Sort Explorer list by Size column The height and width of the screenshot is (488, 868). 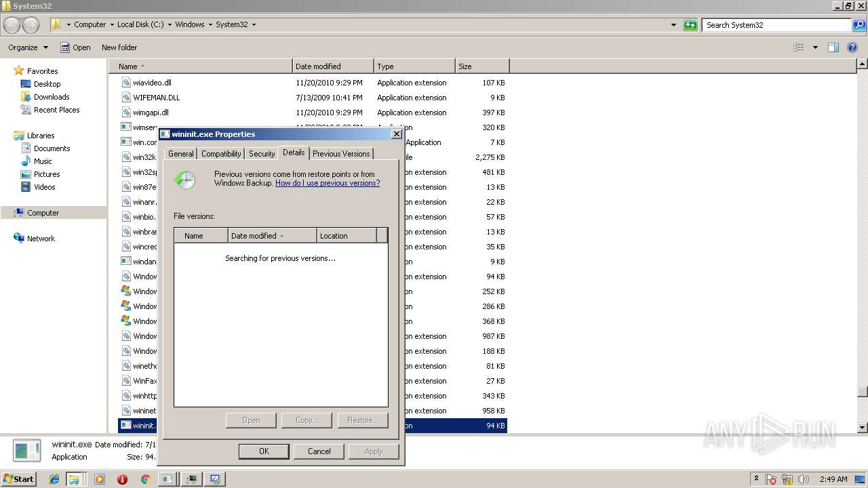point(482,66)
